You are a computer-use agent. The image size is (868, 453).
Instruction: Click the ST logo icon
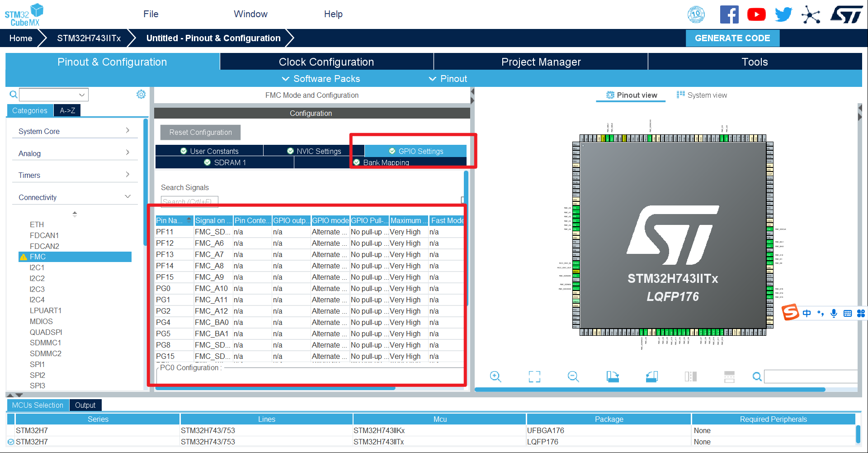click(x=846, y=14)
